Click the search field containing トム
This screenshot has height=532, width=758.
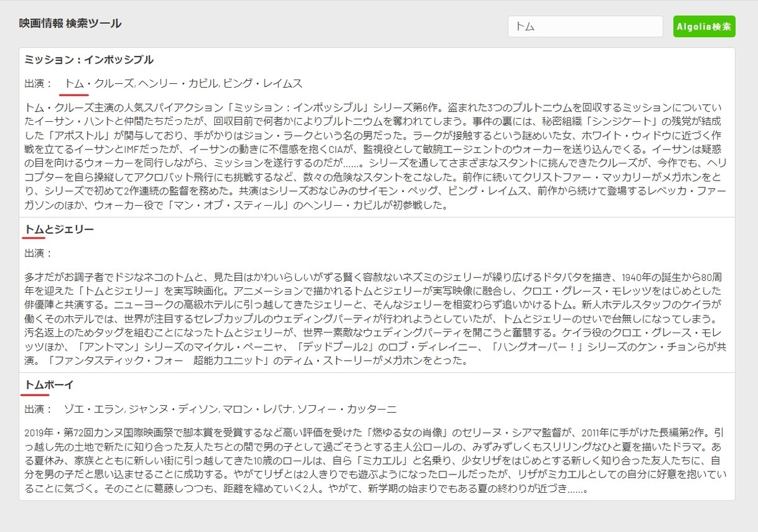click(586, 27)
